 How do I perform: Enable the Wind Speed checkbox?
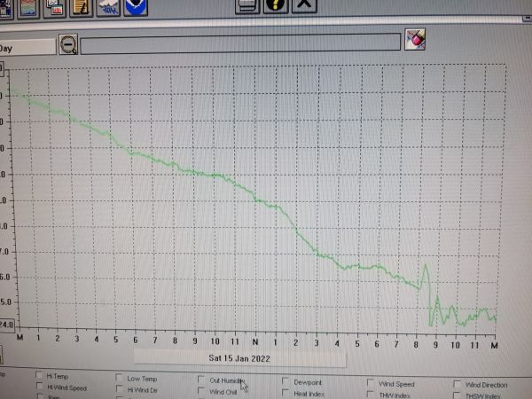[x=370, y=384]
